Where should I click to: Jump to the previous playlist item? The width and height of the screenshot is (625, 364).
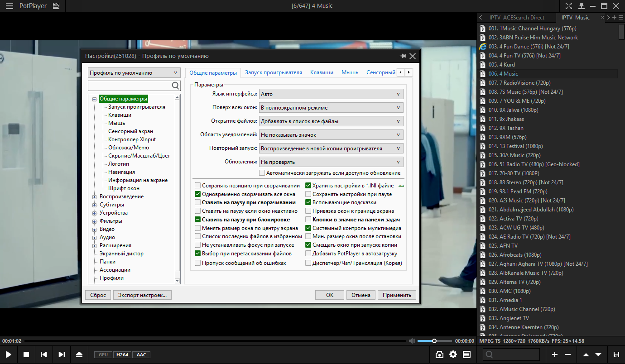(x=44, y=354)
